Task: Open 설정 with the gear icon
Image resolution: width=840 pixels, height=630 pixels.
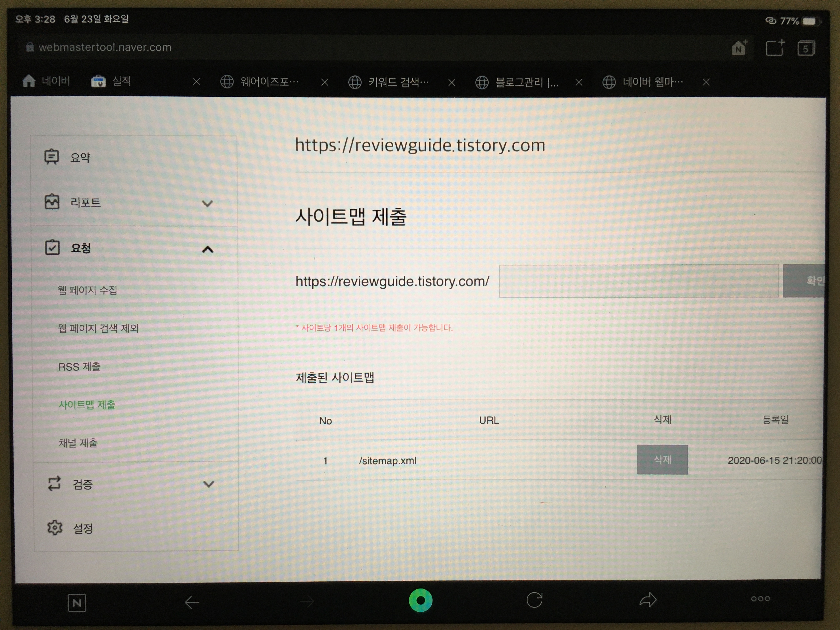Action: [x=55, y=527]
